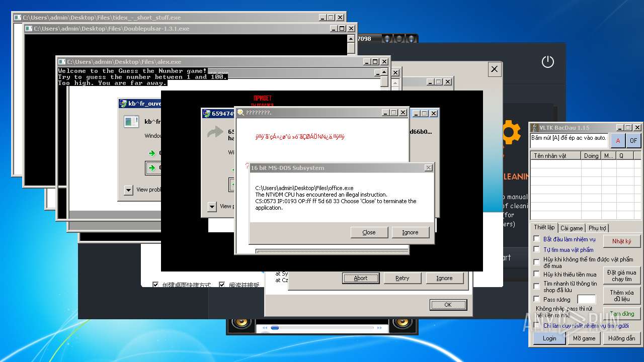Expand View problem details in 659474 dialog

[x=212, y=206]
